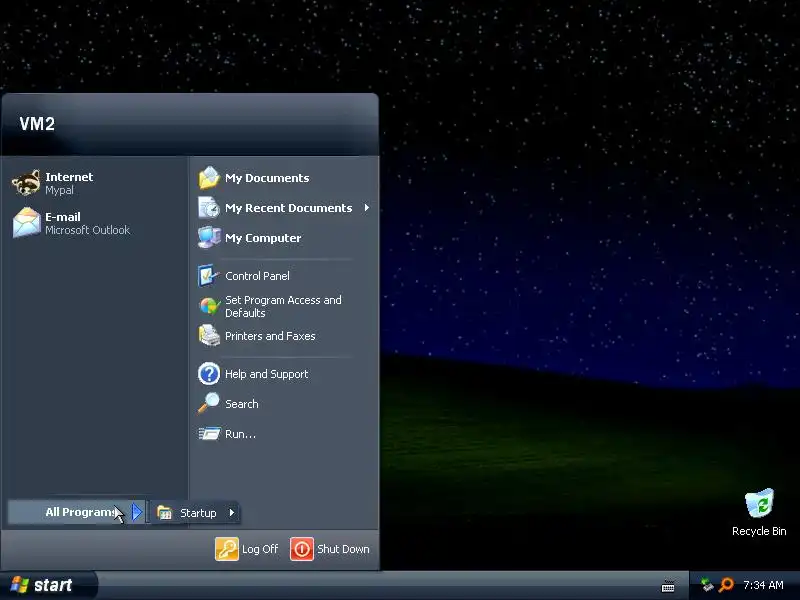Select the Recycle Bin desktop icon
The height and width of the screenshot is (600, 800).
pyautogui.click(x=759, y=504)
